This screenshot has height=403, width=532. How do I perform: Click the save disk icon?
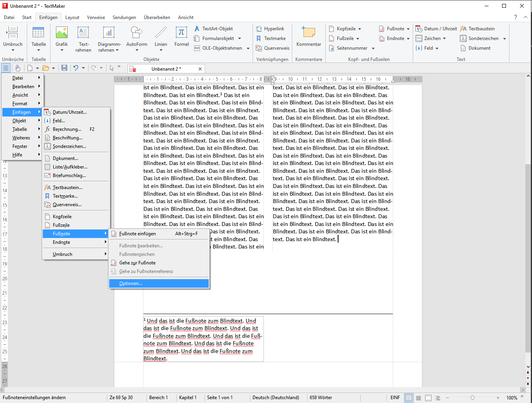point(65,68)
